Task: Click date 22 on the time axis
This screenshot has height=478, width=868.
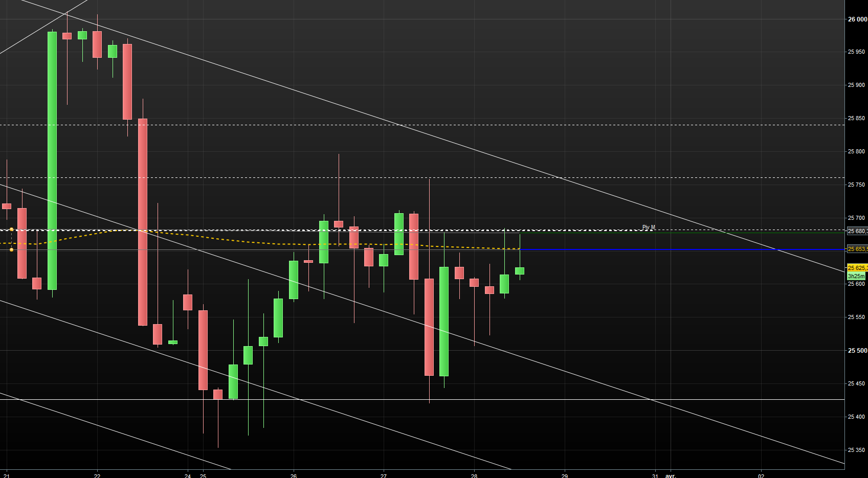Action: pyautogui.click(x=97, y=475)
